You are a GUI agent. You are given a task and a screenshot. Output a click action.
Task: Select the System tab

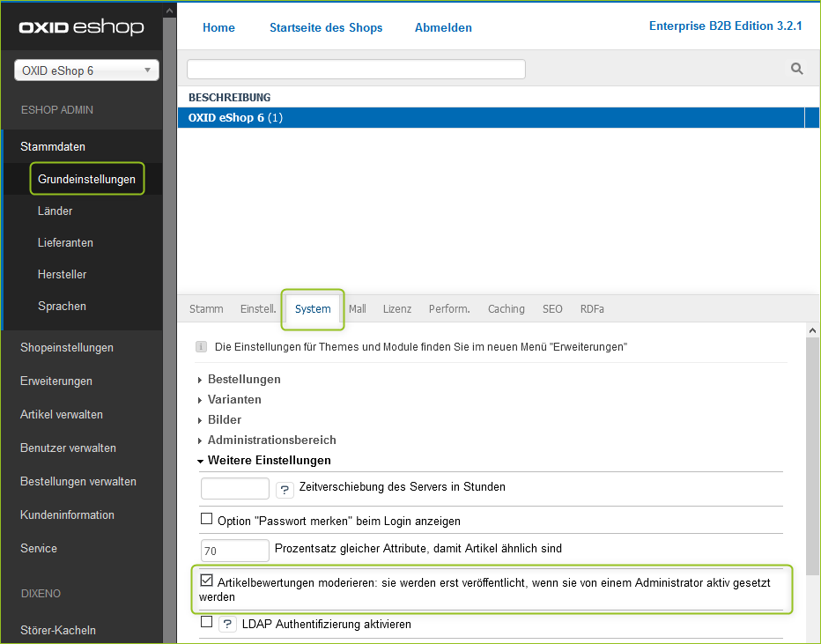point(313,309)
